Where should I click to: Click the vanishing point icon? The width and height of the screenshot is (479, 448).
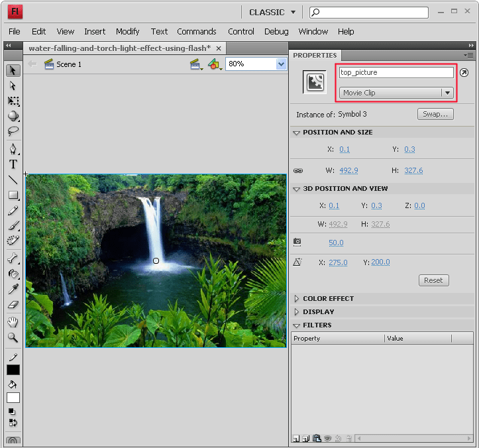297,262
